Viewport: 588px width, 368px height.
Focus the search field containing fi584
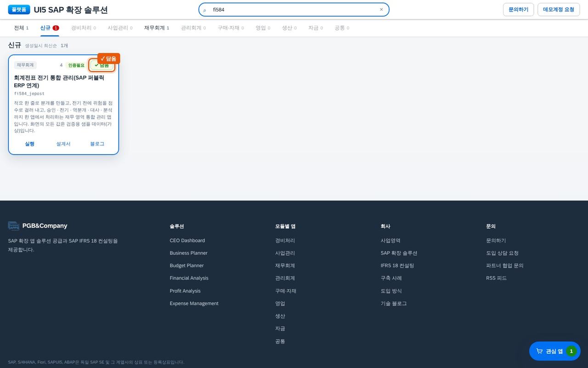(x=294, y=10)
